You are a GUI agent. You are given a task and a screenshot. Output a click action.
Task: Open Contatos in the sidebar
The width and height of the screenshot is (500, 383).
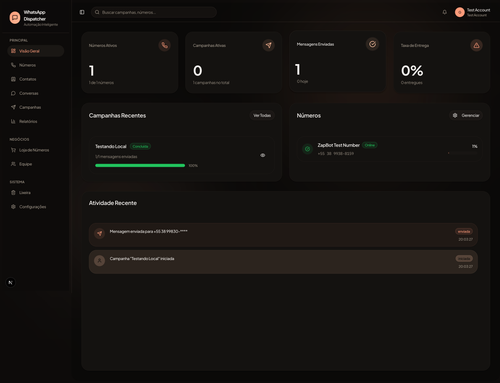36,79
